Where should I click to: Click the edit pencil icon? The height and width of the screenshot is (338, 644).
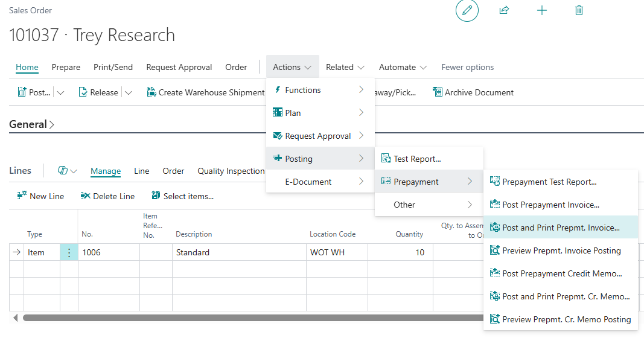point(467,10)
